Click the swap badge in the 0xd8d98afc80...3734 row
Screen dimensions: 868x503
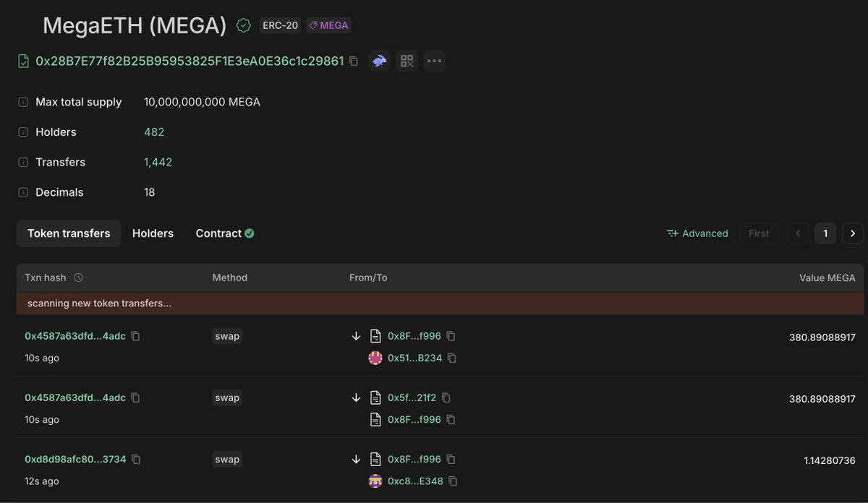tap(227, 459)
